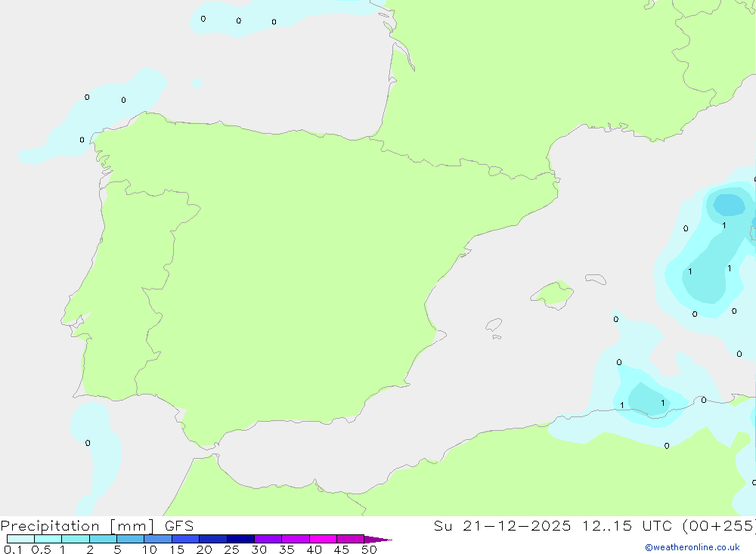Select the 45–50 mm legend swatch
This screenshot has height=554, width=756.
pos(350,539)
